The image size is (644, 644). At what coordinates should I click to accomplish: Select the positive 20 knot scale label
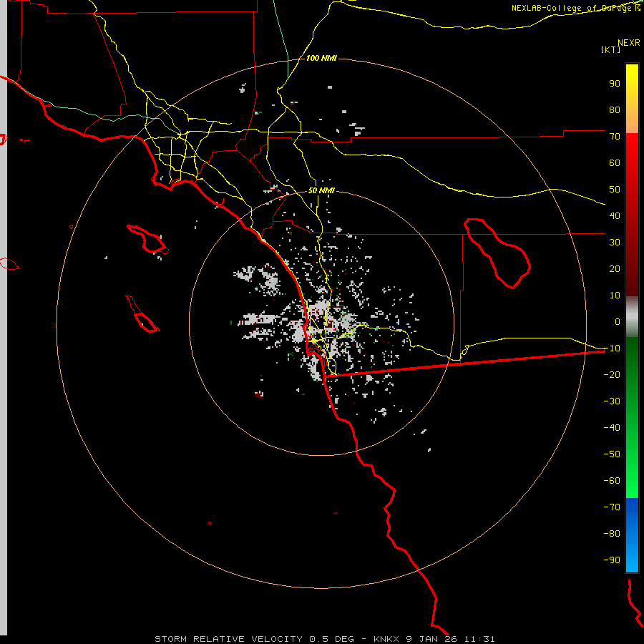pyautogui.click(x=615, y=268)
